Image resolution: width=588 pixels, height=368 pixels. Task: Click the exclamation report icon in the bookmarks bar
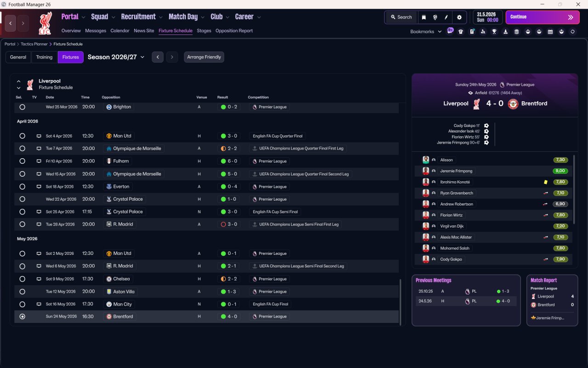click(x=472, y=32)
